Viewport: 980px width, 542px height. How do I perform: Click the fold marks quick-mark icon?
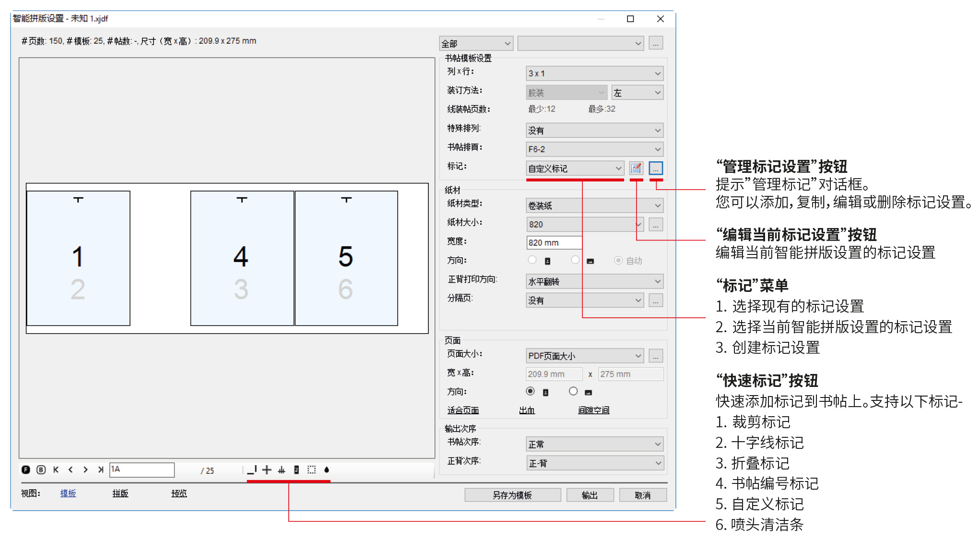282,470
